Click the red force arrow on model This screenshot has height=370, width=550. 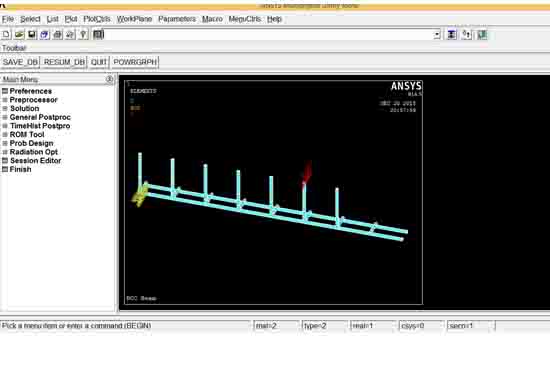click(x=307, y=173)
